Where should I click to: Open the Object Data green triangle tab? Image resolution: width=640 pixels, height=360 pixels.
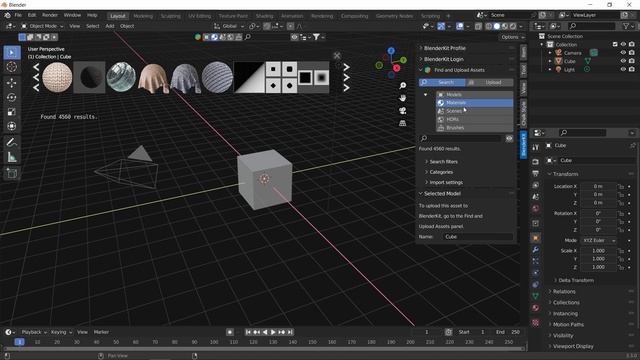tap(536, 296)
